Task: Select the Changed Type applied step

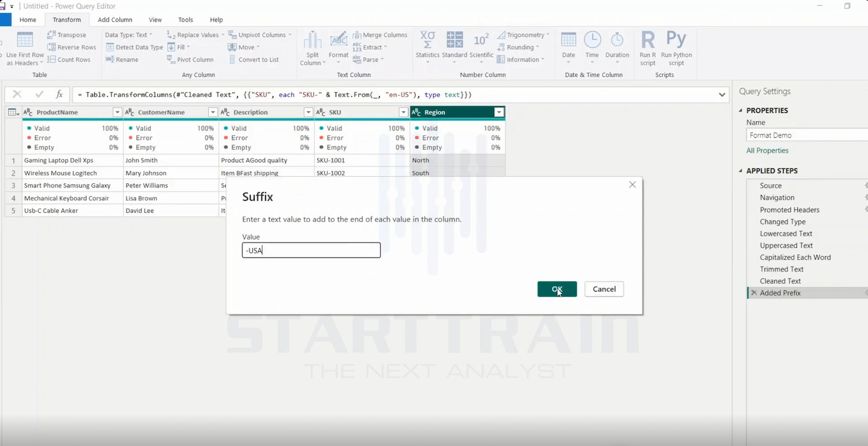Action: point(782,222)
